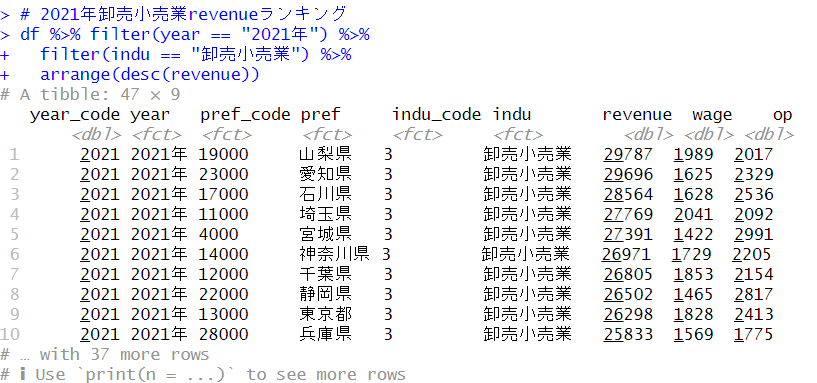Click revenue value 26502
Screen dimensions: 817x383
coord(628,294)
